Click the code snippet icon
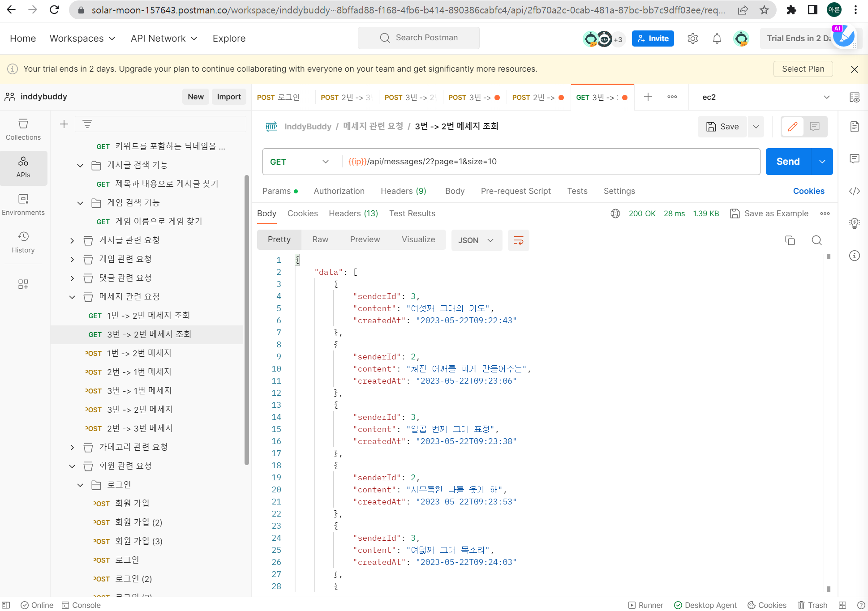 tap(854, 191)
